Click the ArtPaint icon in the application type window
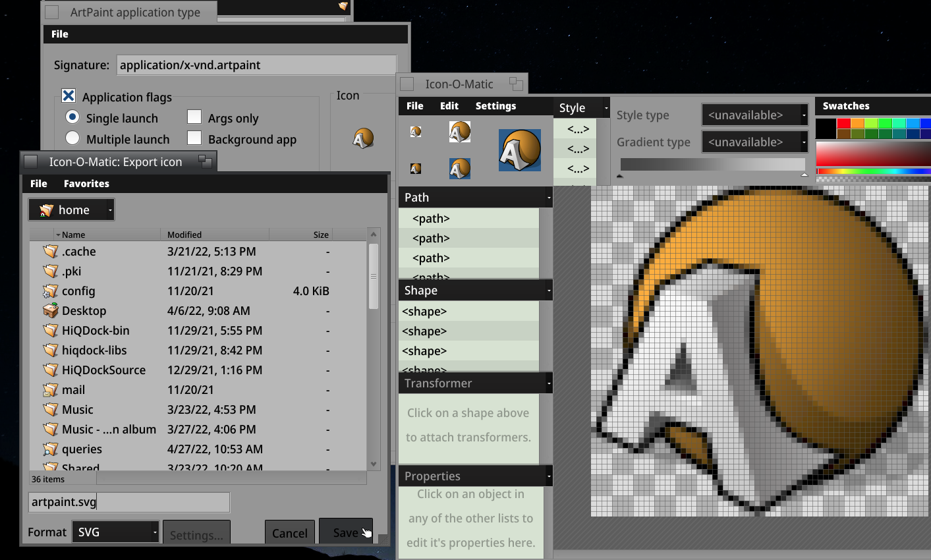 click(363, 138)
